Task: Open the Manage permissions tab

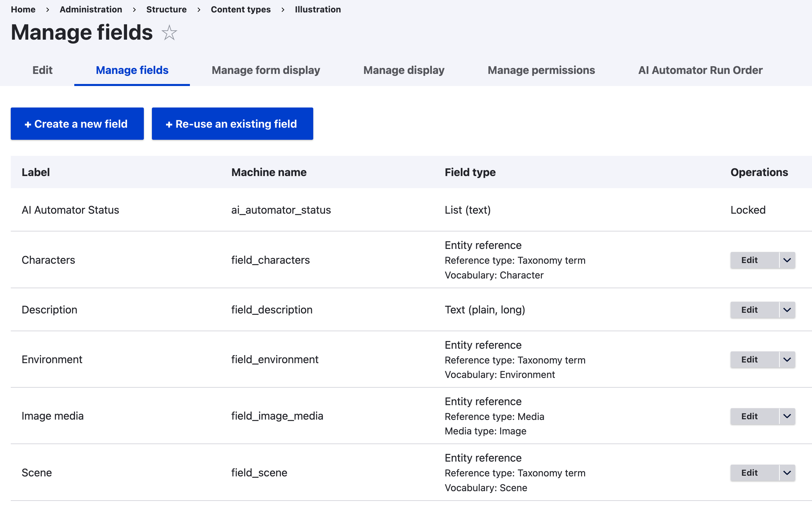Action: (x=541, y=70)
